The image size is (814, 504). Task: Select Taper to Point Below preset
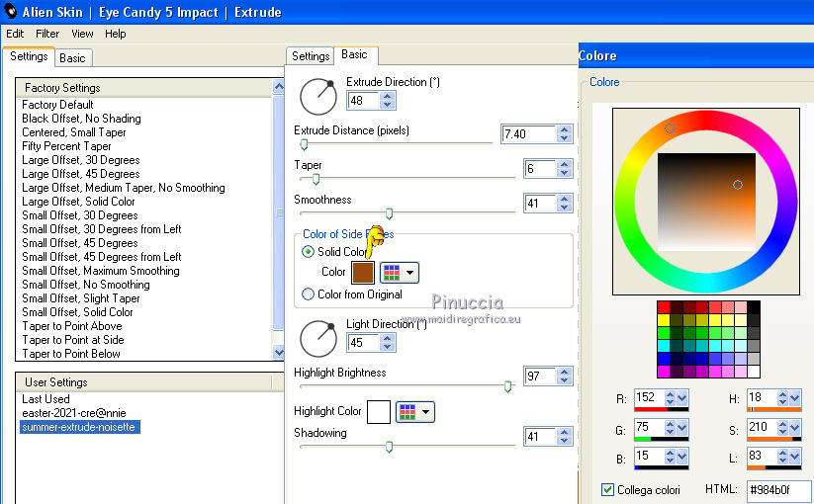tap(71, 354)
